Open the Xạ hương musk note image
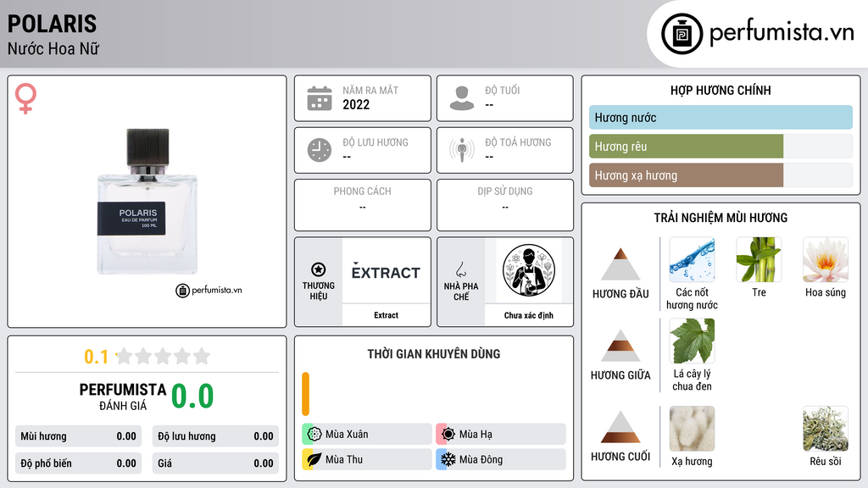Screen dimensions: 868x488 click(x=692, y=429)
